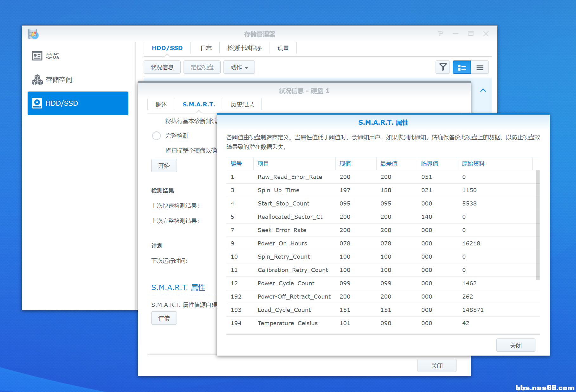
Task: Open the filter icon in the toolbar
Action: pos(443,67)
